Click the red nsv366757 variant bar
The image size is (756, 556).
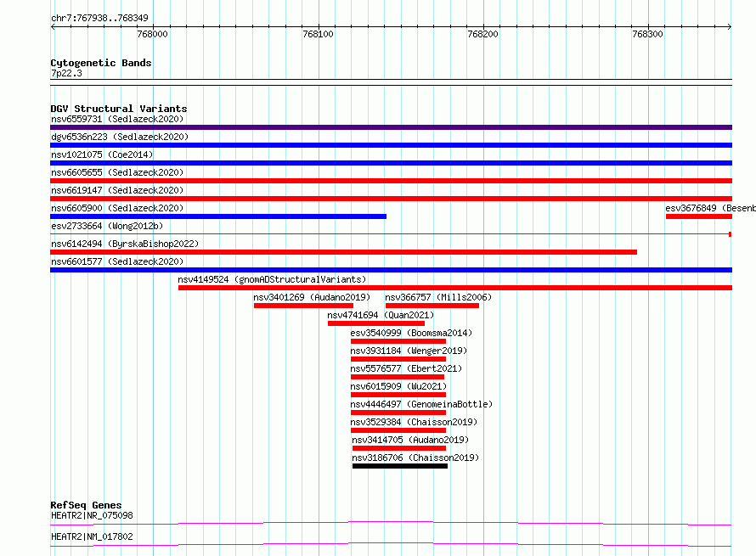tap(432, 306)
